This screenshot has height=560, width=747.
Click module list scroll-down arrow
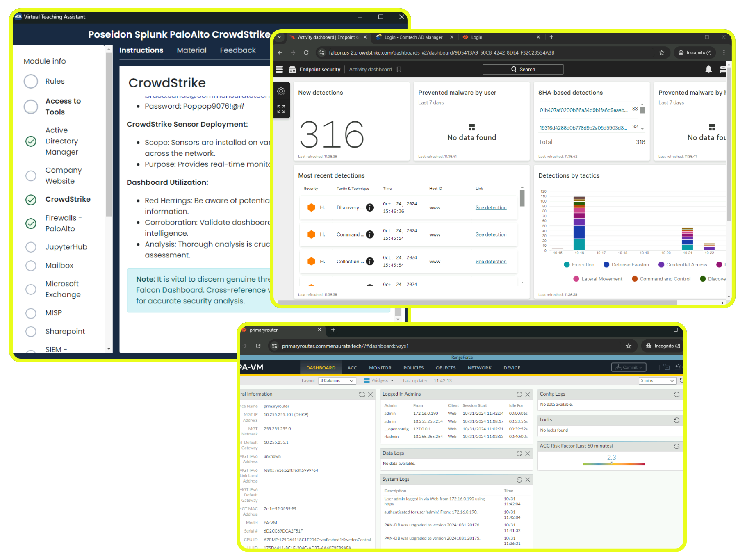pos(109,349)
